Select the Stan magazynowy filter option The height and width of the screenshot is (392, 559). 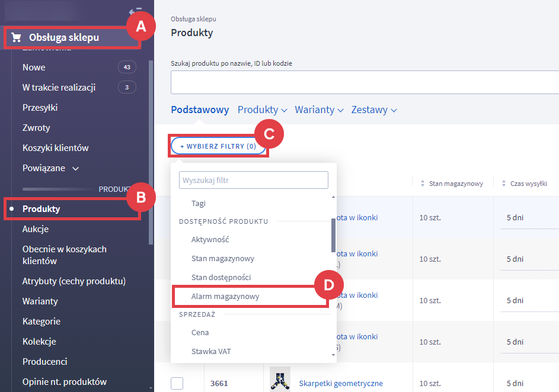point(222,259)
